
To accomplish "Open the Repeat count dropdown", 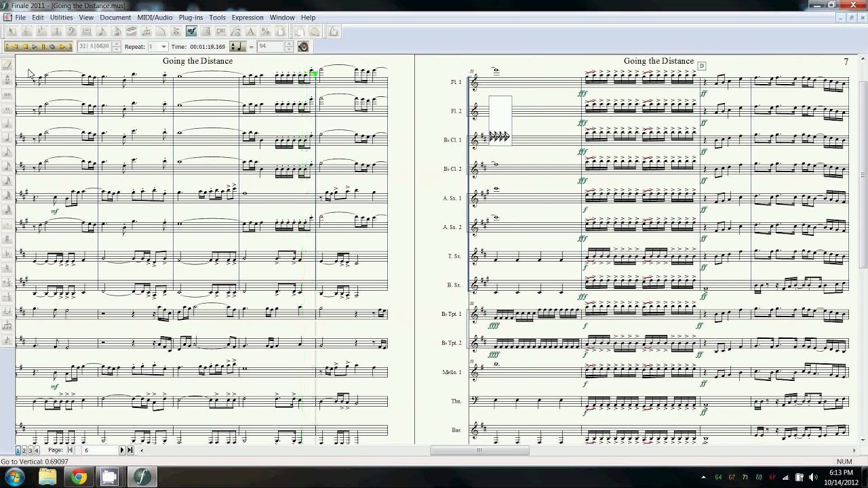I will pyautogui.click(x=163, y=46).
